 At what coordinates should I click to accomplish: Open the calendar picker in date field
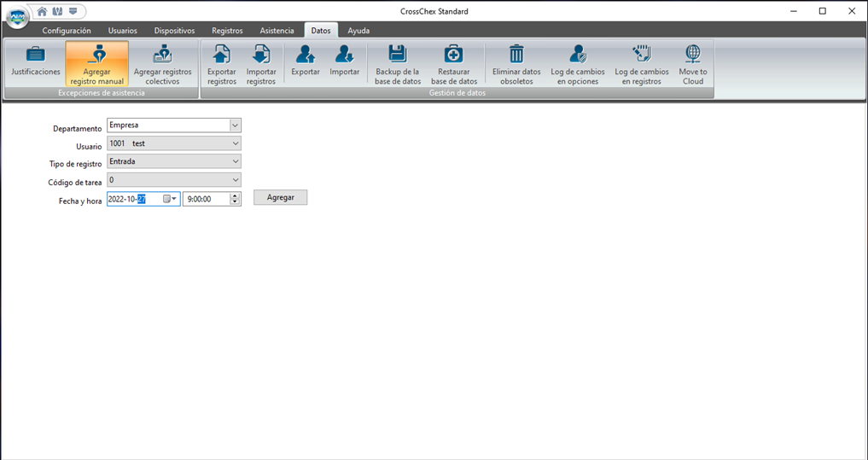170,200
